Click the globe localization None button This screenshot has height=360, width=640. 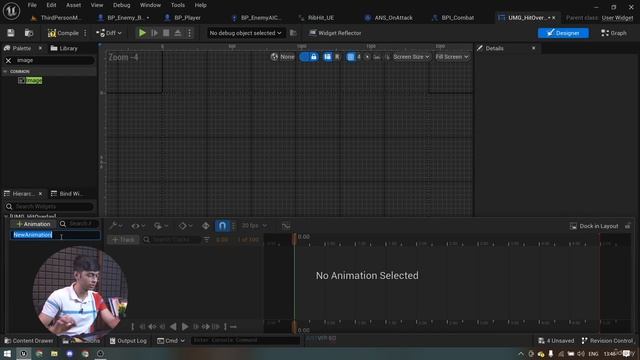[282, 57]
